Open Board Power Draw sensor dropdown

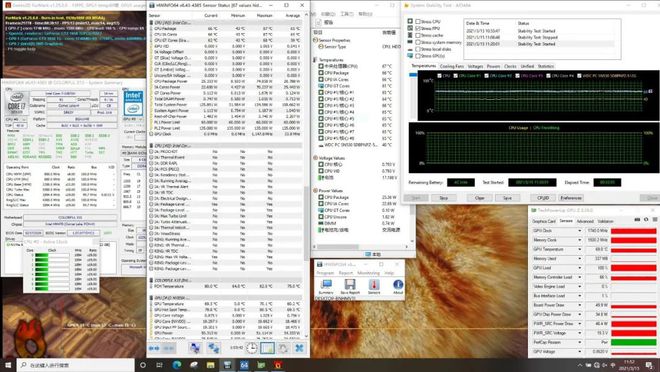click(580, 305)
